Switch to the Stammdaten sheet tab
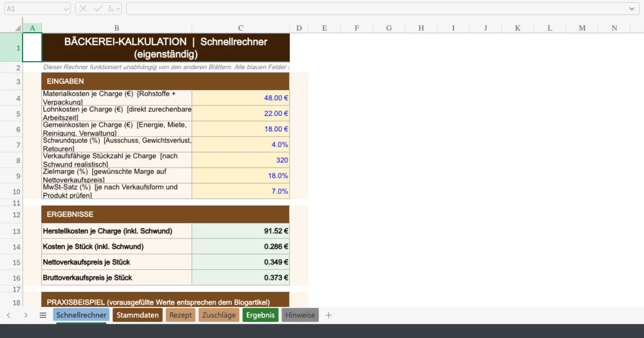The width and height of the screenshot is (644, 338). [138, 315]
